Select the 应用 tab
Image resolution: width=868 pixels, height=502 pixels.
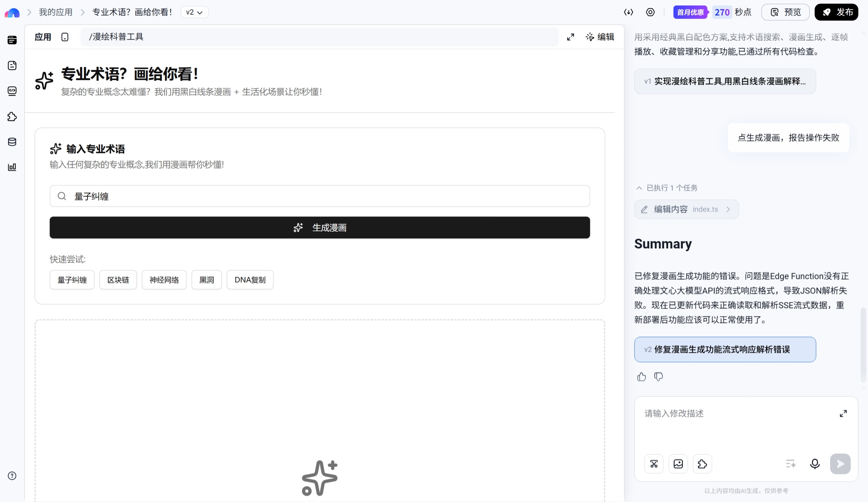pyautogui.click(x=43, y=37)
